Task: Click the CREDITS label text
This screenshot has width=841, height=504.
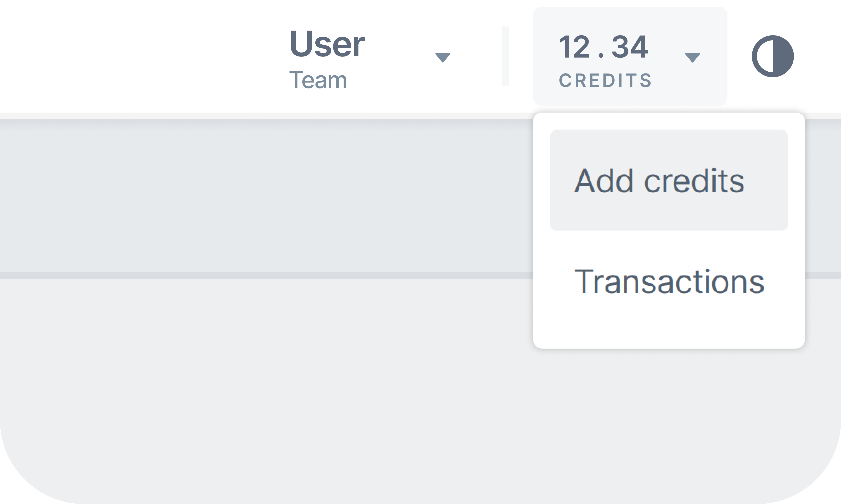Action: [x=605, y=80]
